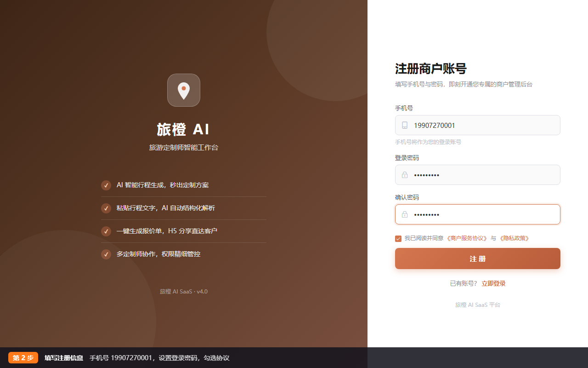Click the checkmark beside 多定制师协作
The height and width of the screenshot is (368, 588).
(x=106, y=254)
